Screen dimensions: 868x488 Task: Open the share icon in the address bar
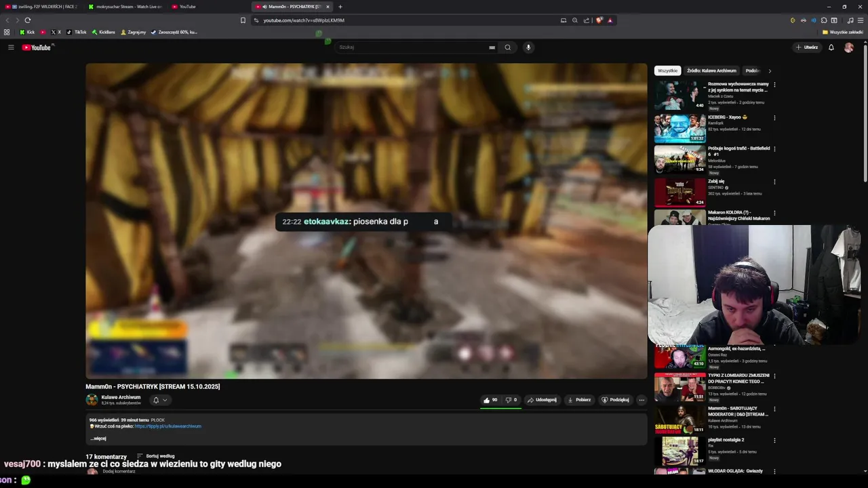click(x=587, y=20)
